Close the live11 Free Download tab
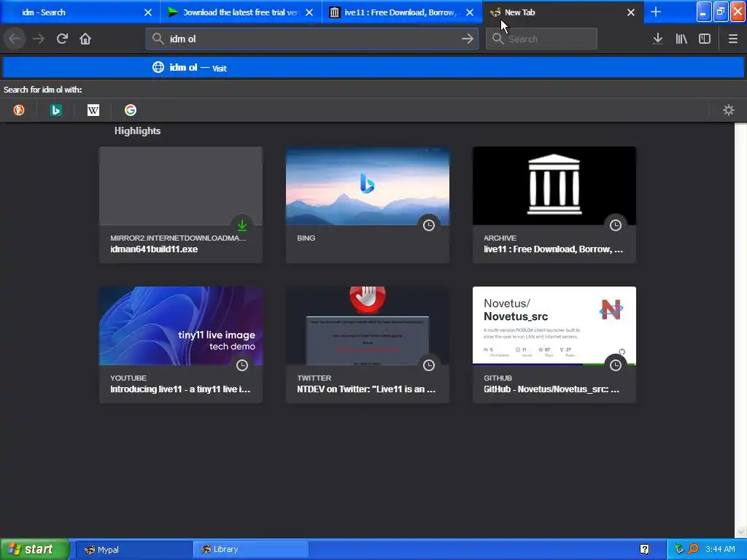 coord(470,12)
